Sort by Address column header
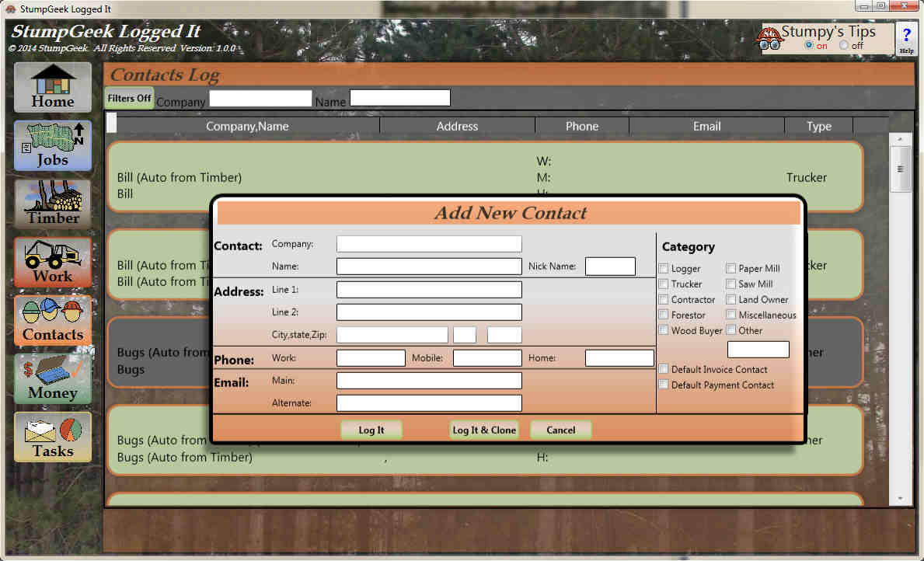 [457, 126]
